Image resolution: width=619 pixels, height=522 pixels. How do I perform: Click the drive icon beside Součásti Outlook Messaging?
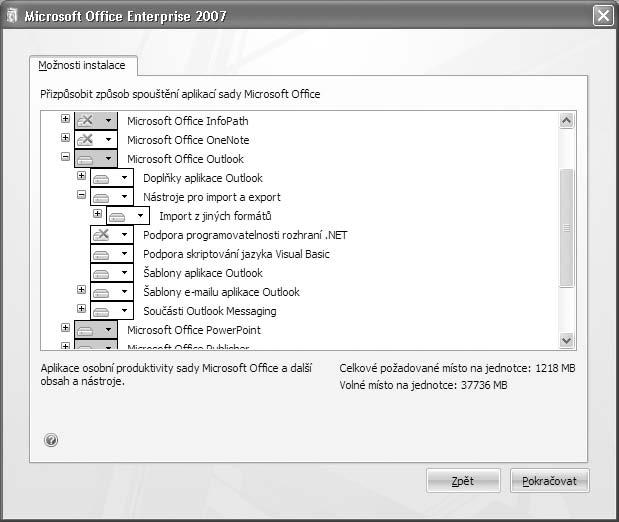click(101, 312)
